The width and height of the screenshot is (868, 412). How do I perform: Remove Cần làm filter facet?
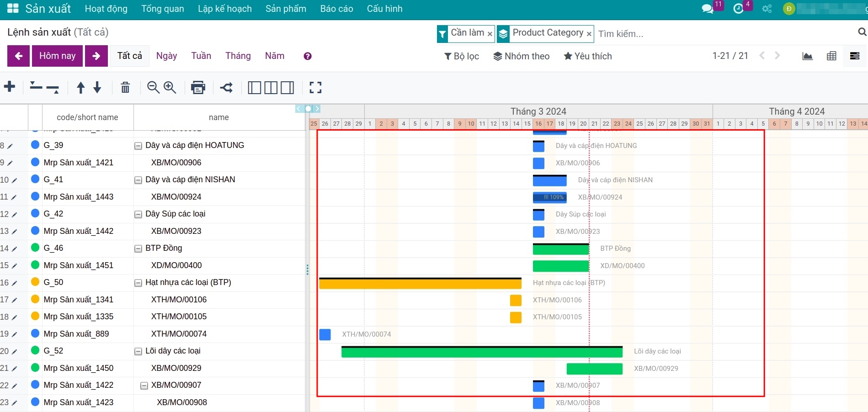point(490,34)
